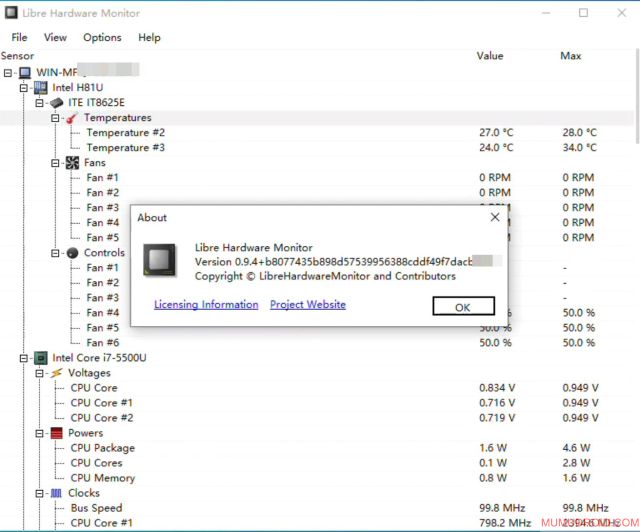Select Fan #5 under Fans
Screen dimensions: 640x532
pos(103,238)
